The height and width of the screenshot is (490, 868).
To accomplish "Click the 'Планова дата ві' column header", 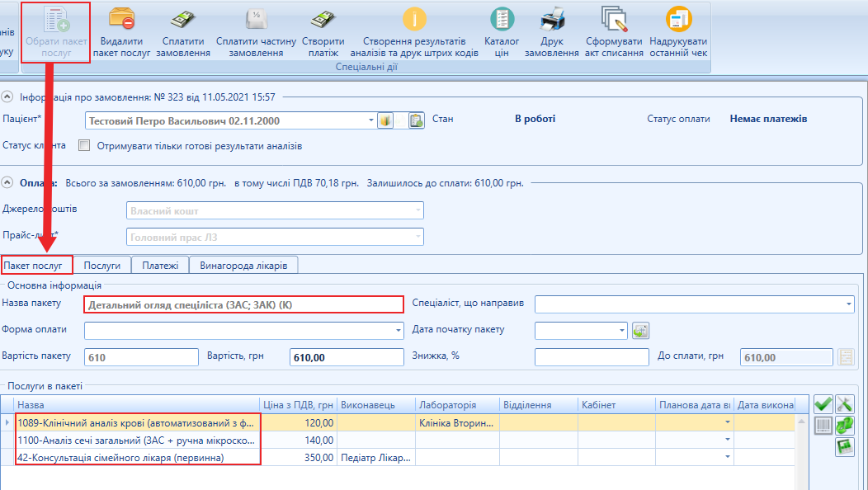I will pos(695,405).
